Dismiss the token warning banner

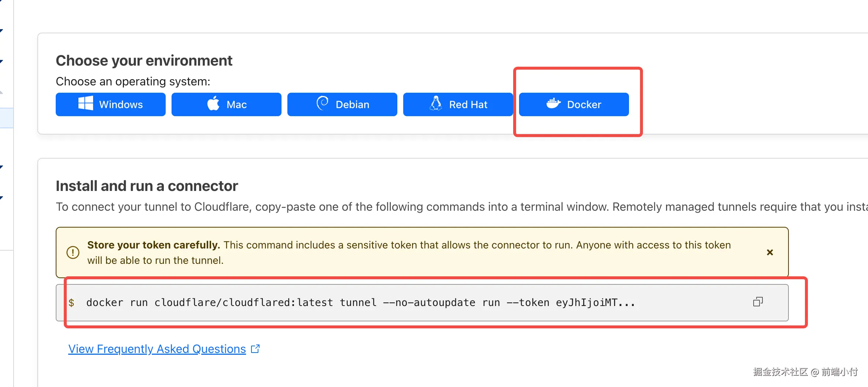click(x=770, y=252)
